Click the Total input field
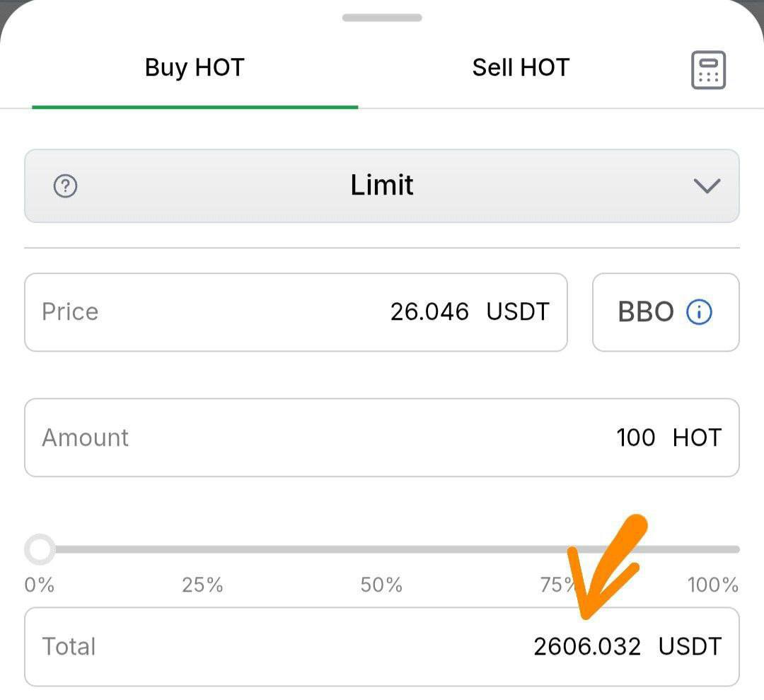 382,646
